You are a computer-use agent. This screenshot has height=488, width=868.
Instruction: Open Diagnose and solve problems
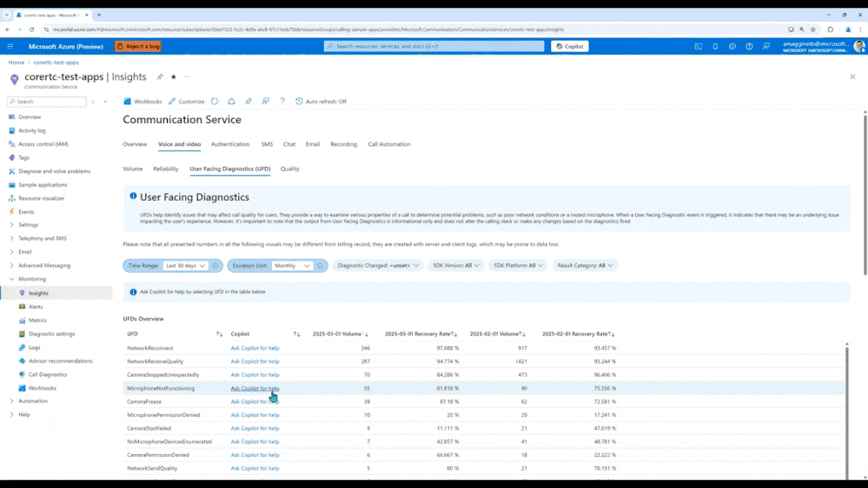54,172
